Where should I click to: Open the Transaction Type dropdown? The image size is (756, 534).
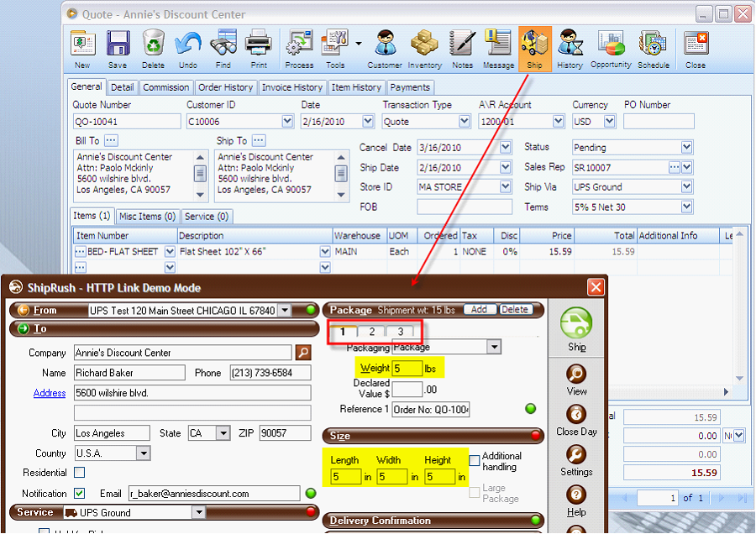[464, 122]
